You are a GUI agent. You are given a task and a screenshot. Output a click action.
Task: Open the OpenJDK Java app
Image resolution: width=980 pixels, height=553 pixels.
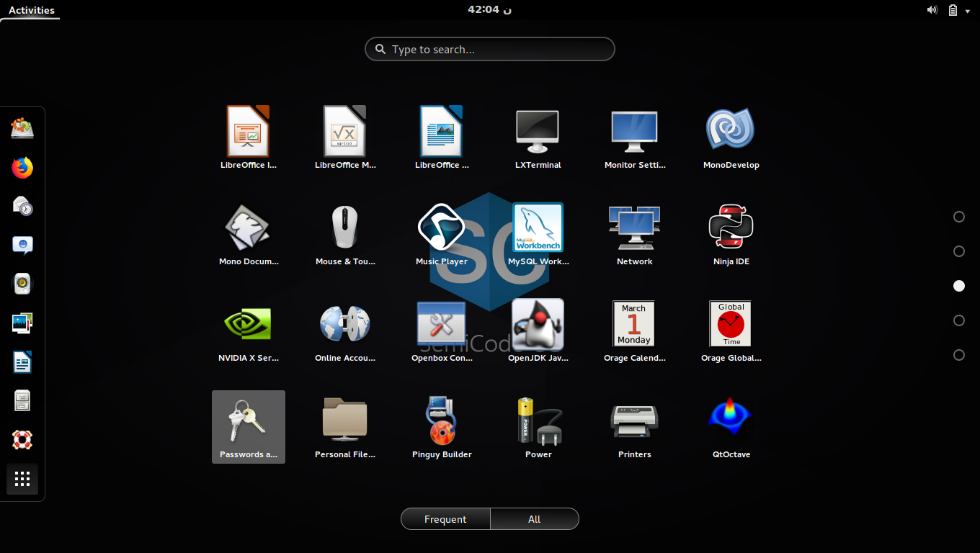[x=538, y=330]
